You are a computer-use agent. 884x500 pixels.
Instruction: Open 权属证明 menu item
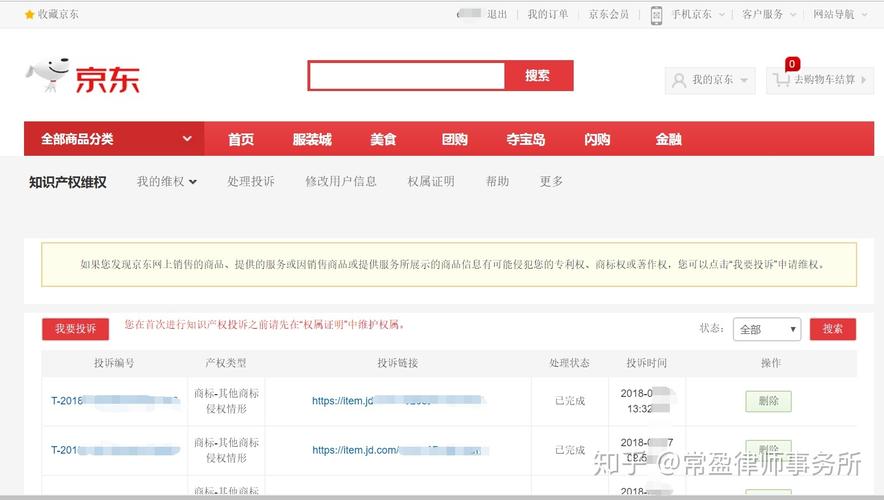(x=431, y=182)
